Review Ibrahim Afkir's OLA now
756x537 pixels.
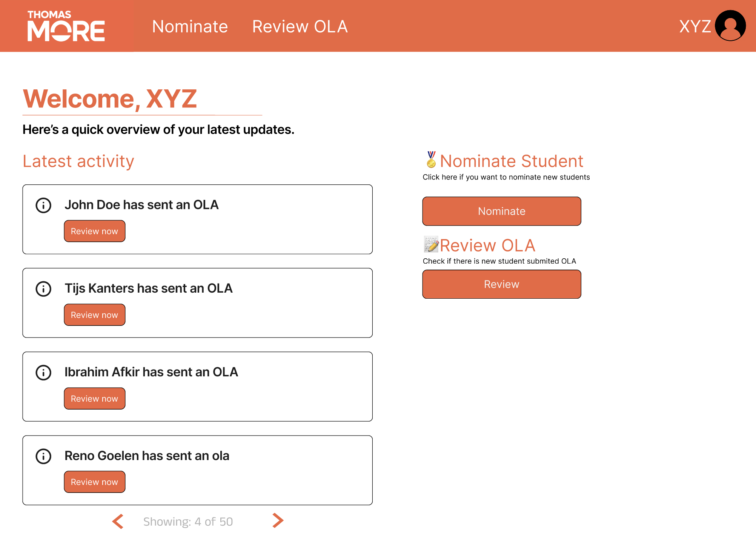pyautogui.click(x=94, y=399)
